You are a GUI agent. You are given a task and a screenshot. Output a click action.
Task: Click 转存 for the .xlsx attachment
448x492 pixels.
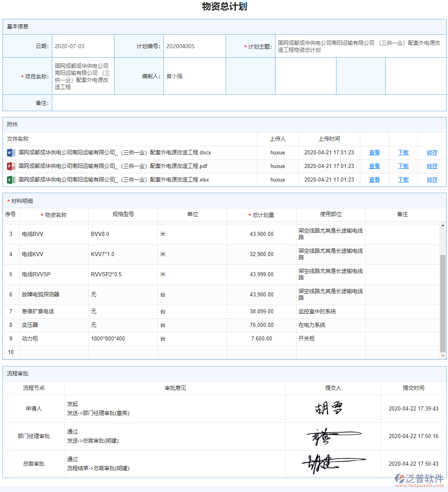tap(432, 180)
